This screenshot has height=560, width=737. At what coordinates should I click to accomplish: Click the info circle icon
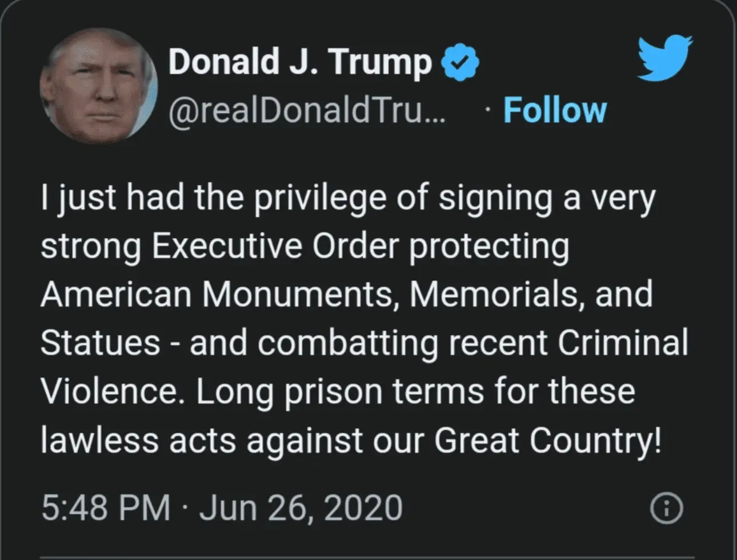pos(667,508)
